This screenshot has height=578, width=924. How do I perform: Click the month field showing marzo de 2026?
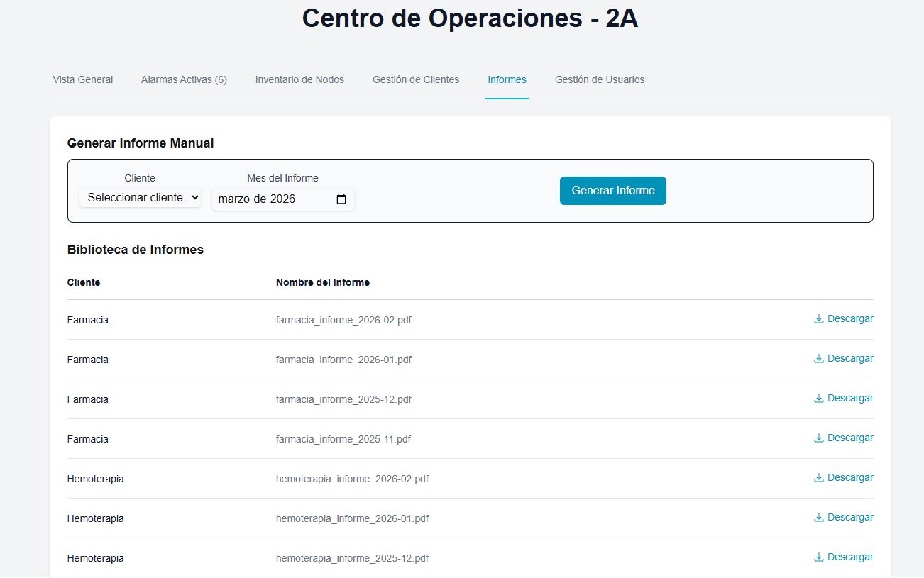(282, 199)
